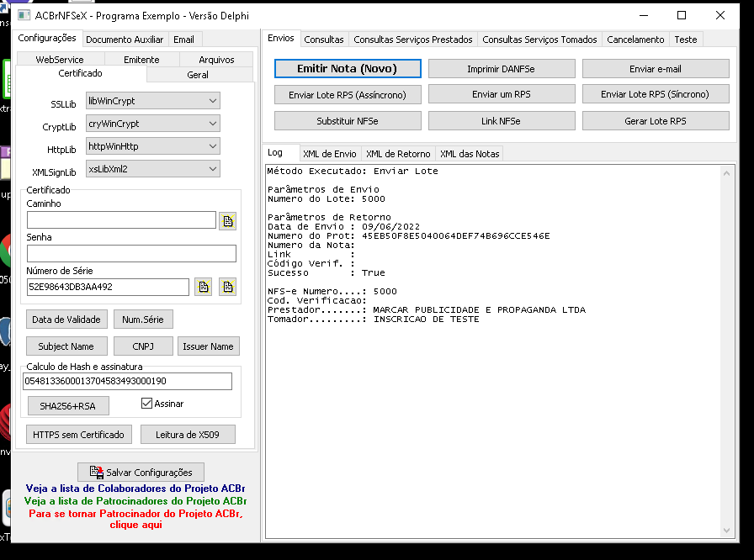Click the log line 'Numero do Lote: 5000'
Screen dimensions: 754x560
point(326,198)
